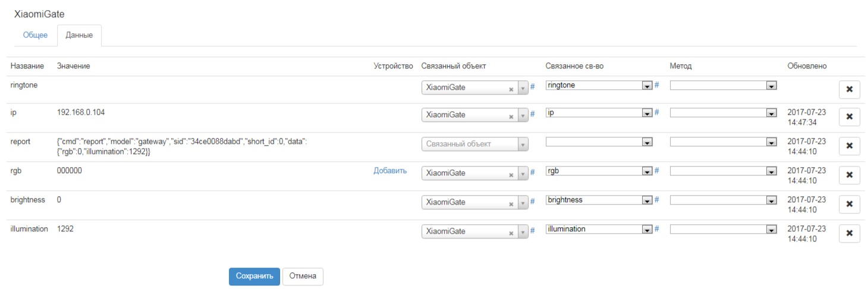Viewport: 868px width, 289px height.
Task: Open the method dropdown in brightness row
Action: (x=724, y=200)
